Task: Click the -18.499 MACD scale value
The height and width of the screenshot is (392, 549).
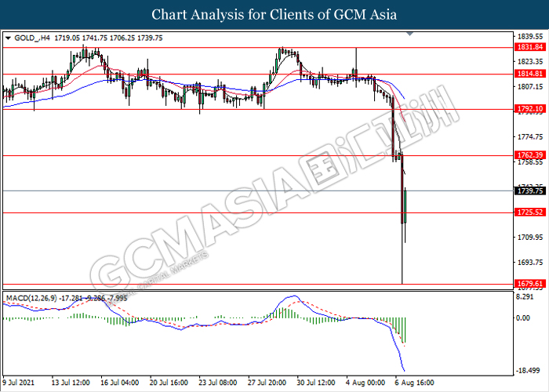Action: pyautogui.click(x=529, y=371)
